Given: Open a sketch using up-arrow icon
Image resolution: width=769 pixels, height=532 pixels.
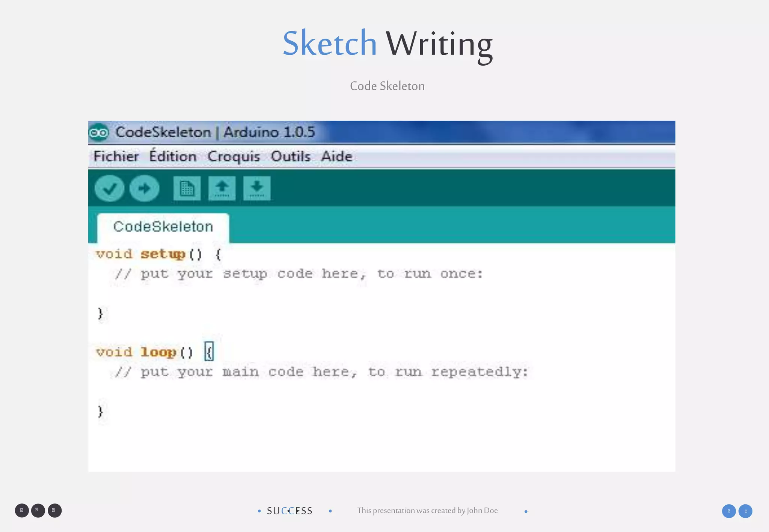Looking at the screenshot, I should (x=222, y=188).
